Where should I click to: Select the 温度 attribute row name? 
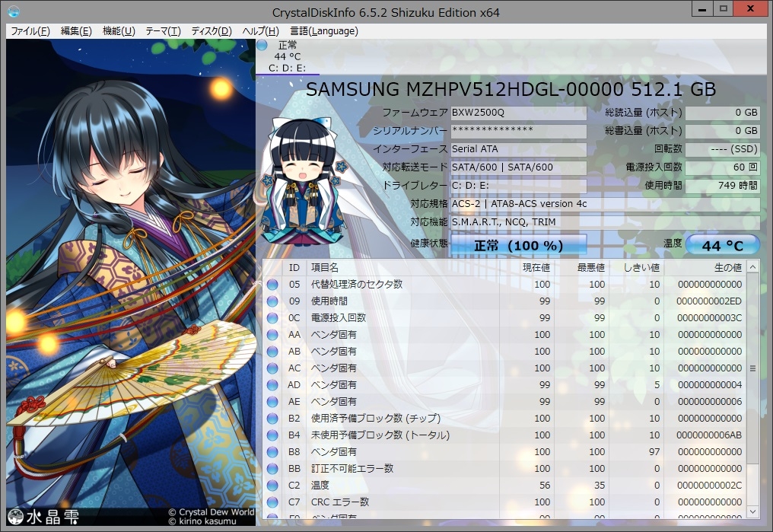tap(320, 486)
